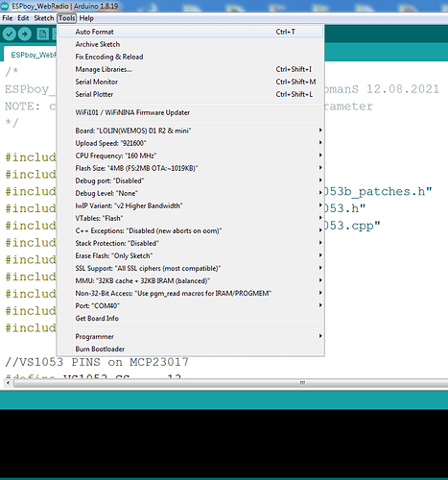This screenshot has width=448, height=480.
Task: Click the New sketch document icon
Action: [42, 34]
